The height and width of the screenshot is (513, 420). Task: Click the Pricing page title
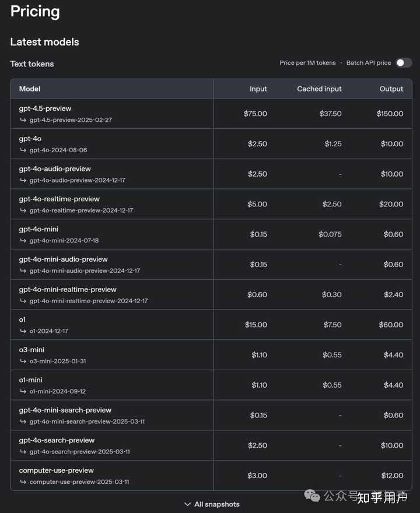pos(34,12)
